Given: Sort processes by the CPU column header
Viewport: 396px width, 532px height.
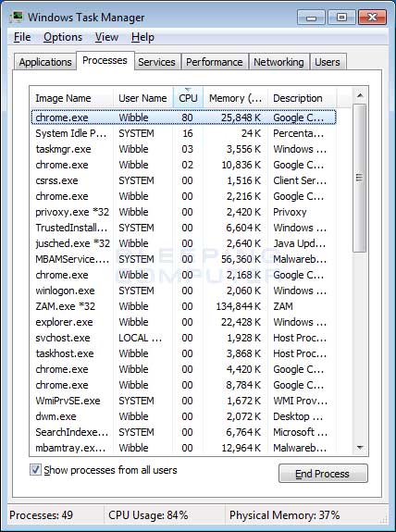Looking at the screenshot, I should click(x=188, y=98).
